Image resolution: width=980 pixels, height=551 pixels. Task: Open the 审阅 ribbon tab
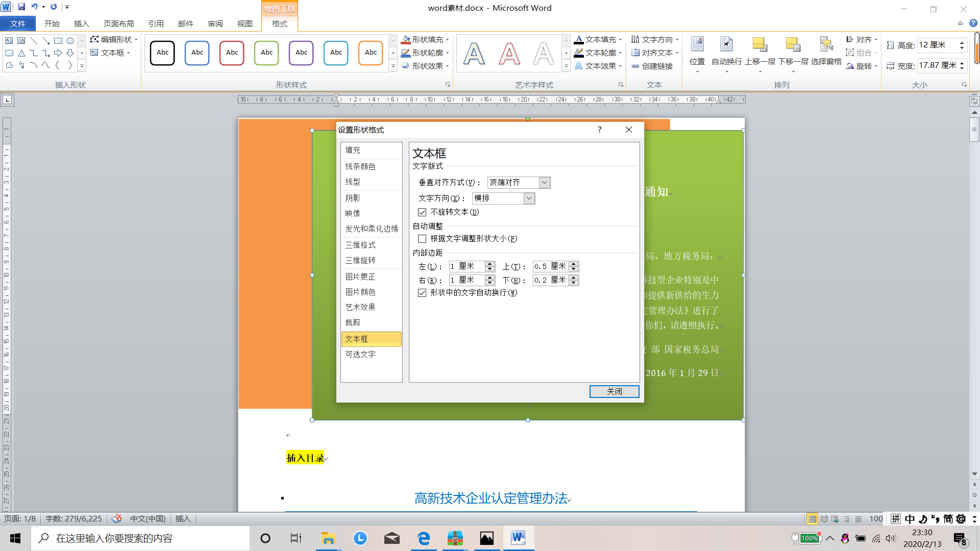point(215,23)
